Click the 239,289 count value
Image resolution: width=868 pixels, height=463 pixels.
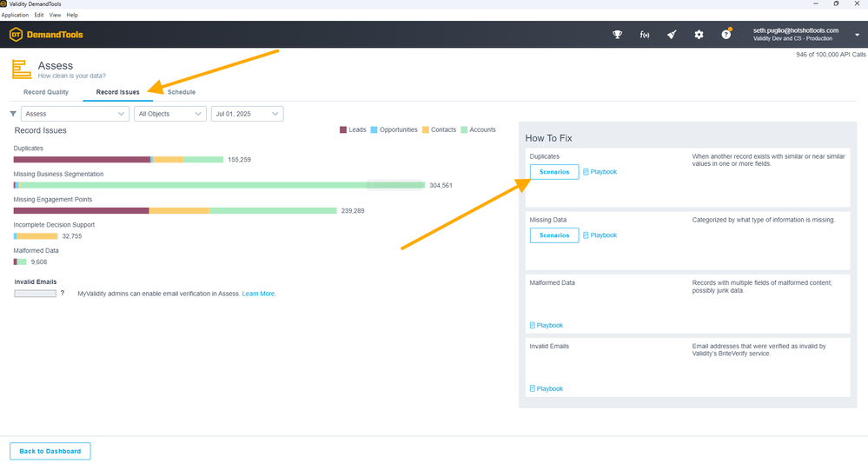pos(353,211)
